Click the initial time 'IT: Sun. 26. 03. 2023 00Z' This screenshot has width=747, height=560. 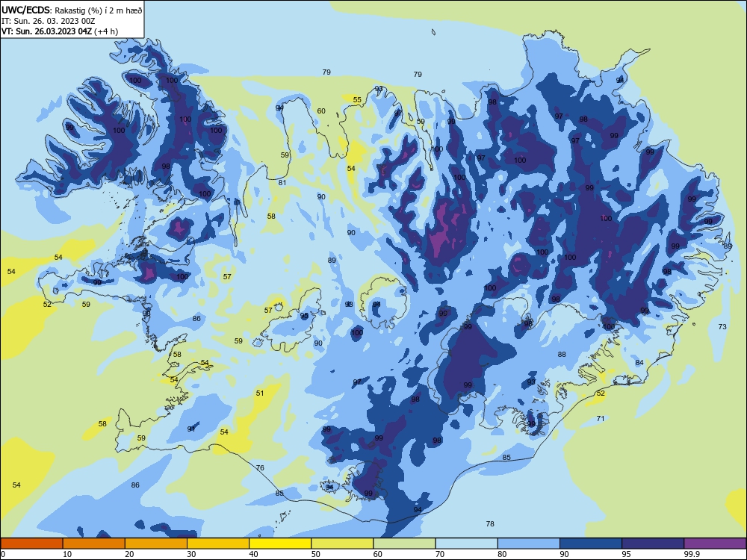tap(48, 21)
